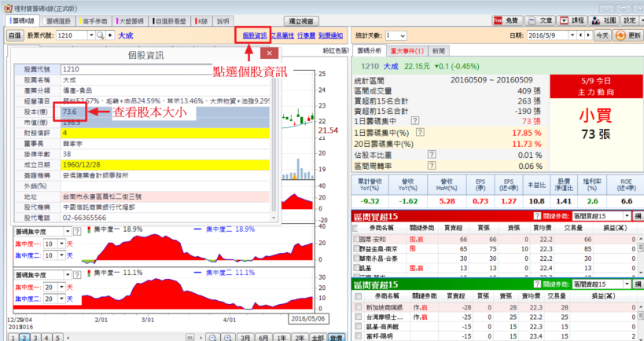Click 到價通知 link
The height and width of the screenshot is (341, 644).
point(330,35)
